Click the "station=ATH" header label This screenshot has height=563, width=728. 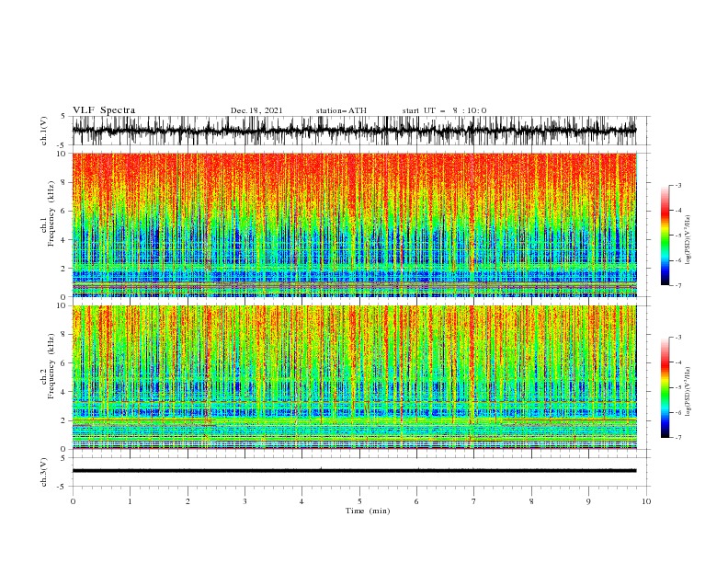pyautogui.click(x=341, y=110)
